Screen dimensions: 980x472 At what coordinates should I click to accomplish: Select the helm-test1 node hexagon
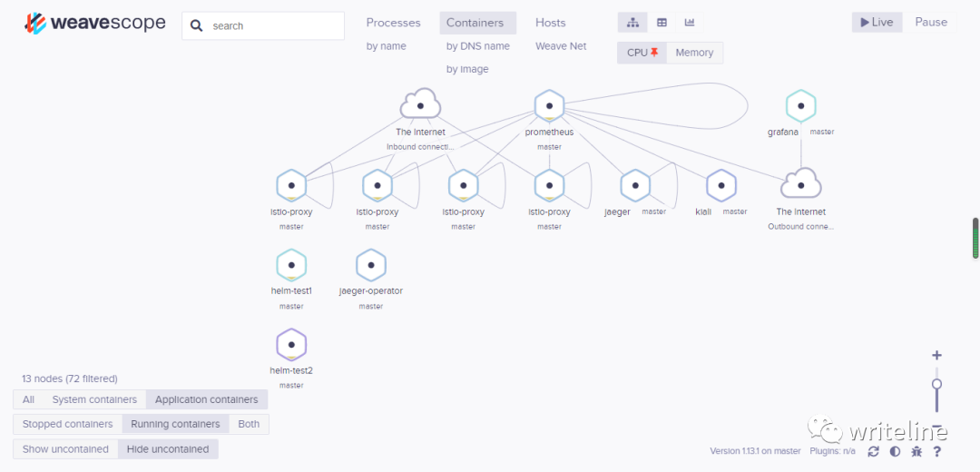click(x=291, y=264)
